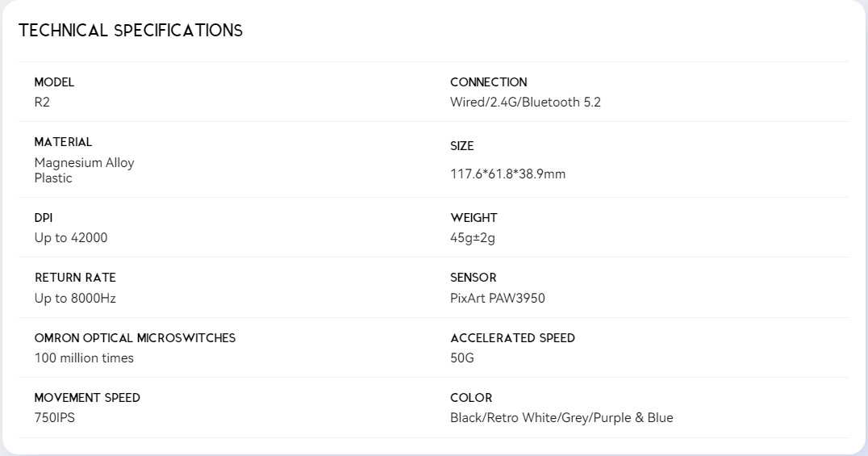
Task: Click the Wired/2.4G/Bluetooth 5.2 text
Action: 525,102
